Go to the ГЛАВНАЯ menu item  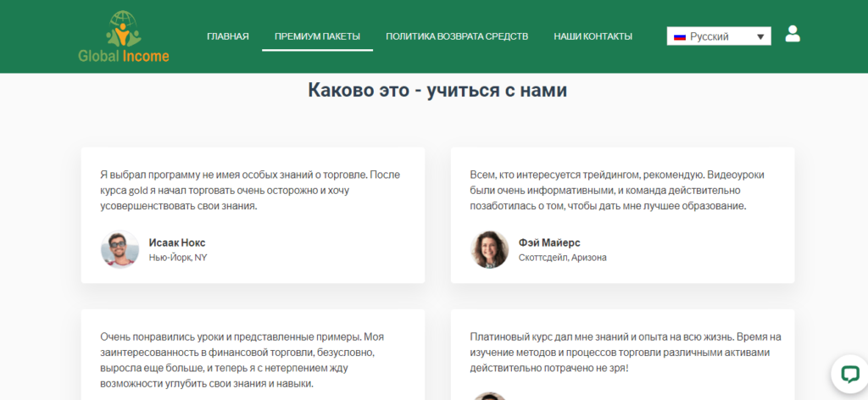click(x=227, y=36)
